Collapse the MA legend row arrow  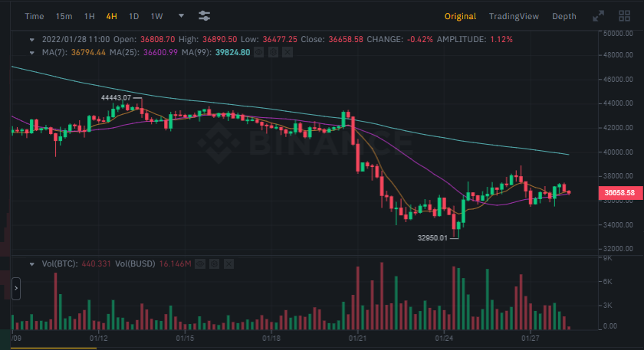(x=32, y=52)
